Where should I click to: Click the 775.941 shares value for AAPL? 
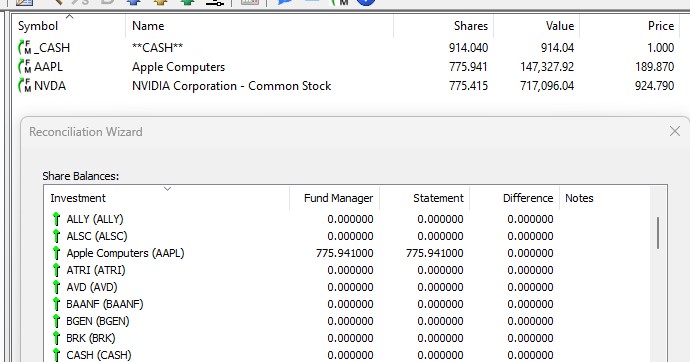[468, 67]
